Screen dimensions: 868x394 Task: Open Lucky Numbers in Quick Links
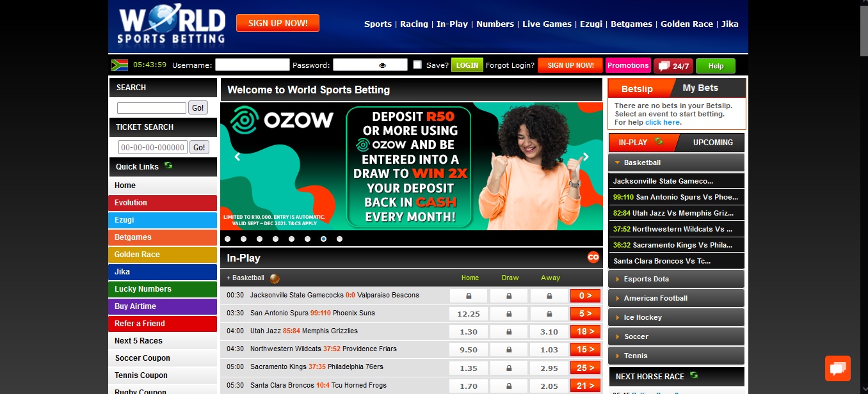(163, 289)
